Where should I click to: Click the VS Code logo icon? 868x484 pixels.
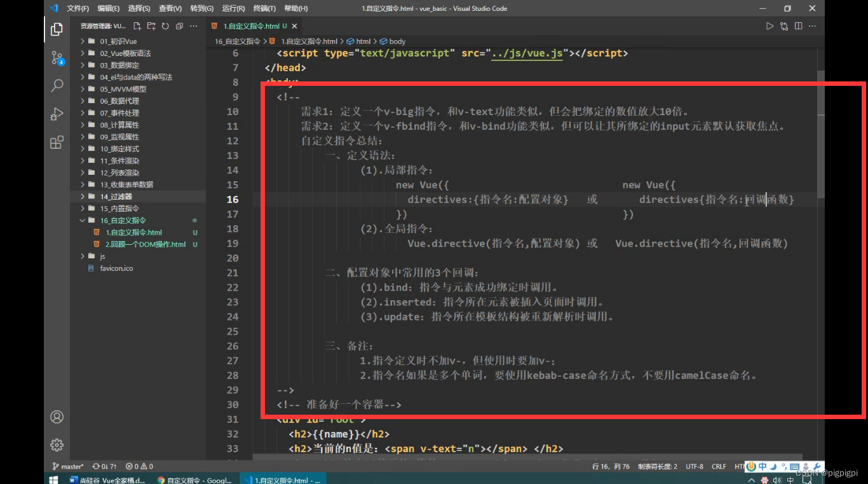(53, 8)
